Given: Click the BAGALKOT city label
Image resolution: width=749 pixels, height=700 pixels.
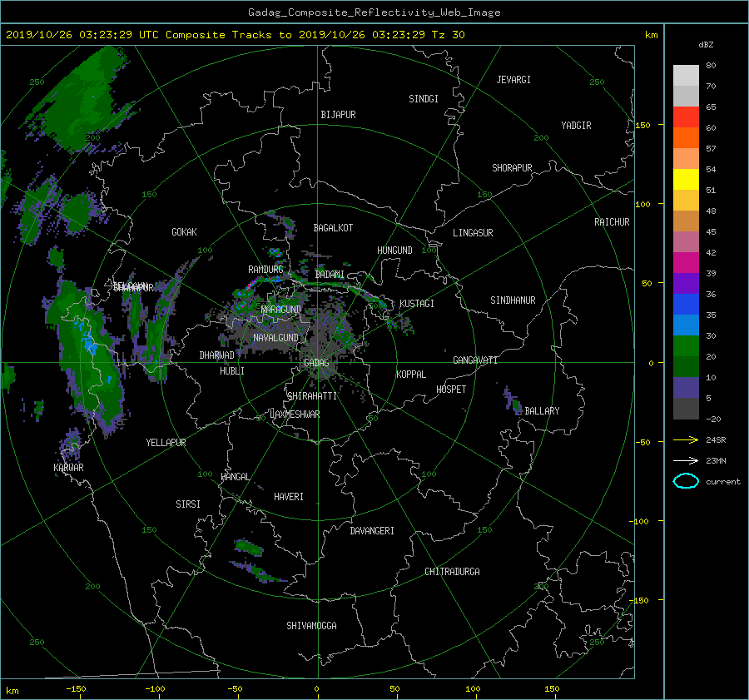Looking at the screenshot, I should (x=333, y=228).
